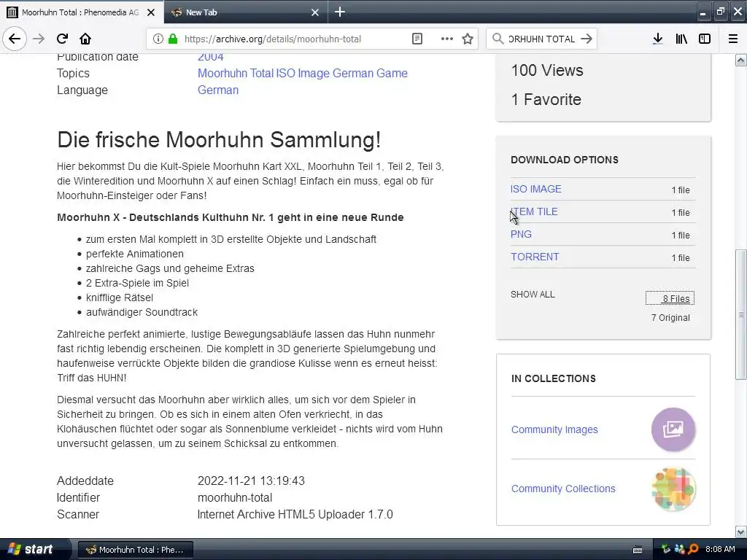Open the PNG download option
The width and height of the screenshot is (747, 560).
[x=521, y=234]
